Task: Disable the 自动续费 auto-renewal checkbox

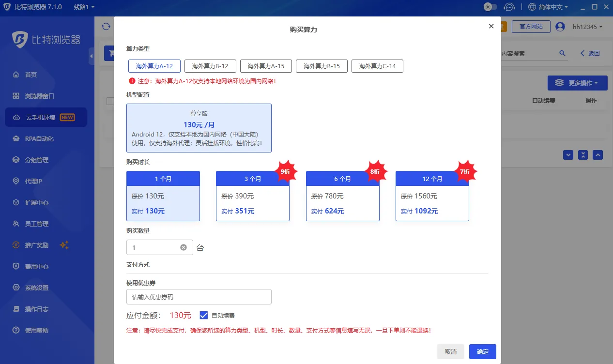Action: tap(204, 315)
